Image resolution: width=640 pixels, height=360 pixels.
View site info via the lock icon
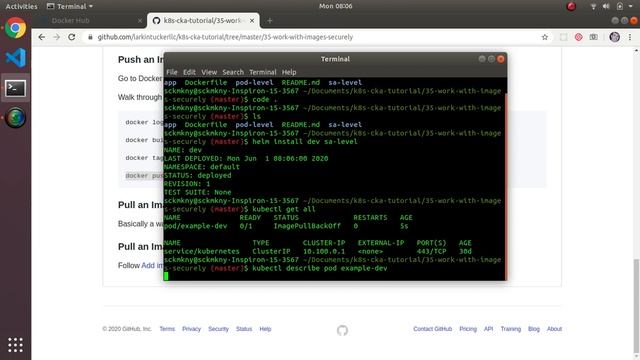pyautogui.click(x=90, y=37)
